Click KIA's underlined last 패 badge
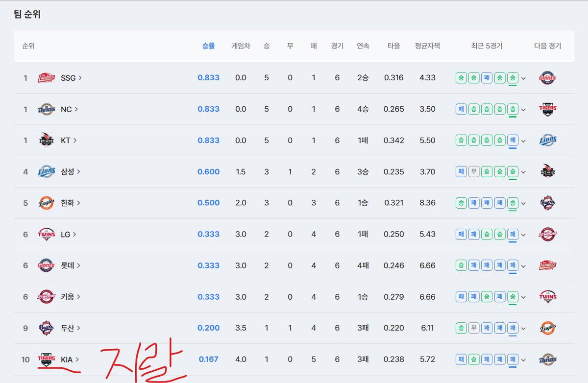Viewport: 588px width, 383px height. [513, 359]
